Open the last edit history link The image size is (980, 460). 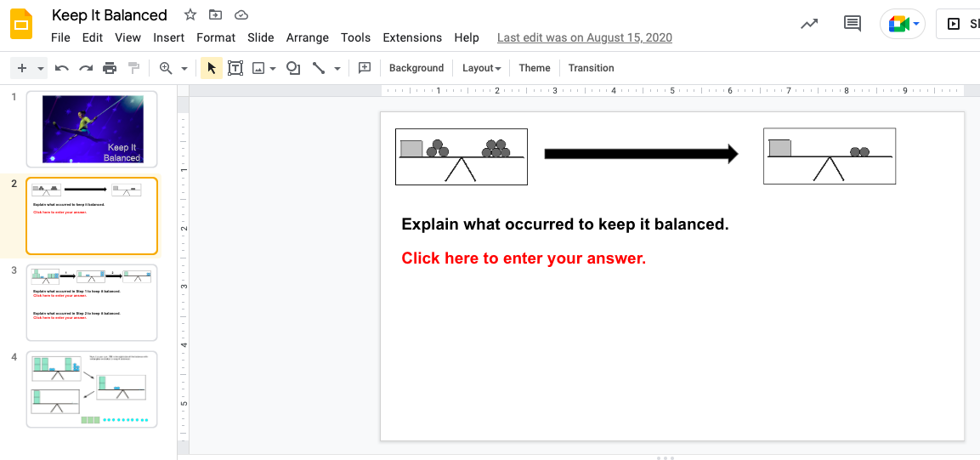click(x=584, y=37)
